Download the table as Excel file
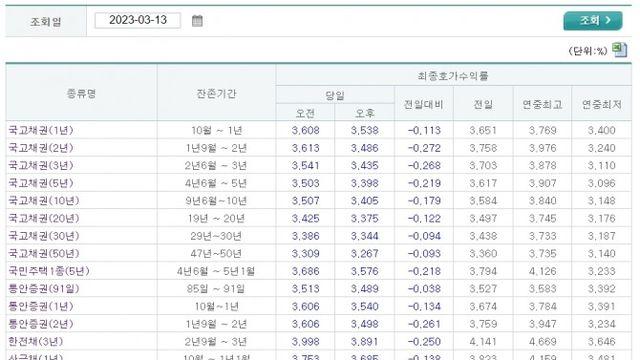640x360 pixels. (x=620, y=50)
